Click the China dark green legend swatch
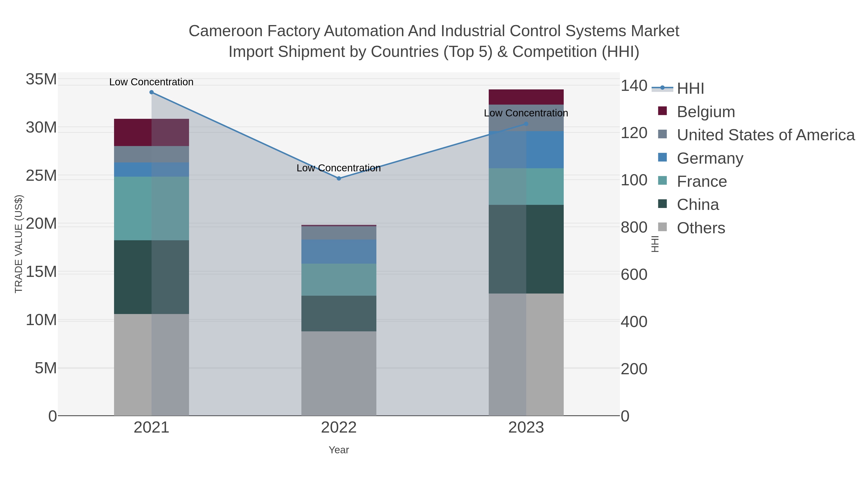This screenshot has width=868, height=488. point(663,204)
